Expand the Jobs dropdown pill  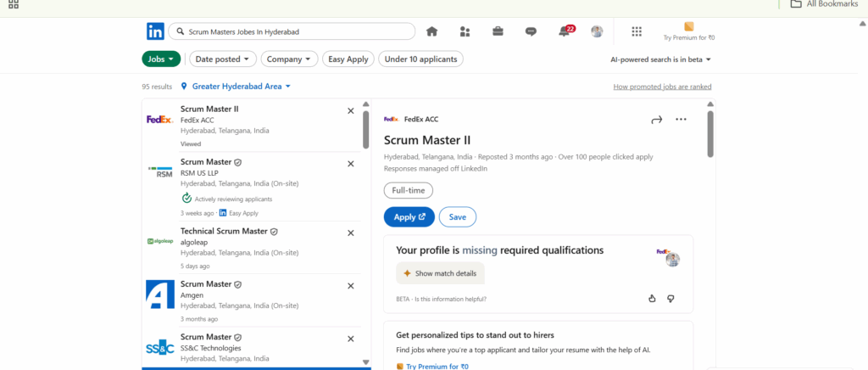tap(161, 59)
